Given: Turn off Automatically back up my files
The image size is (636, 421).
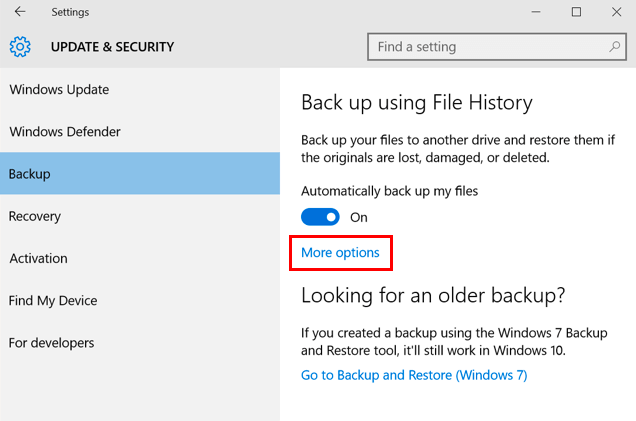Looking at the screenshot, I should coord(320,217).
